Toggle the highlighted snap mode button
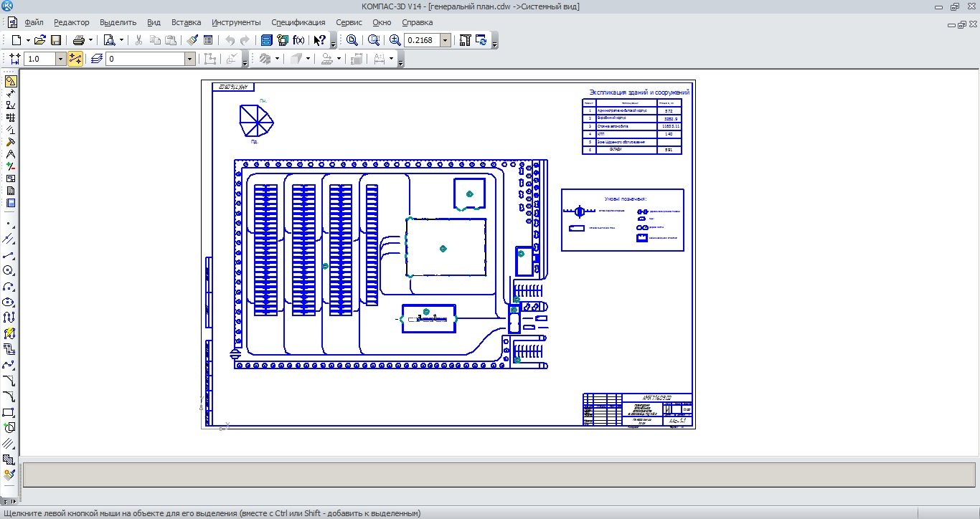 tap(75, 59)
